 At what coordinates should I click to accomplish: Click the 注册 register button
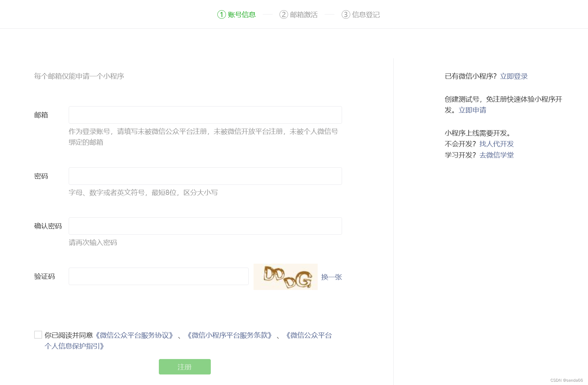[x=184, y=367]
